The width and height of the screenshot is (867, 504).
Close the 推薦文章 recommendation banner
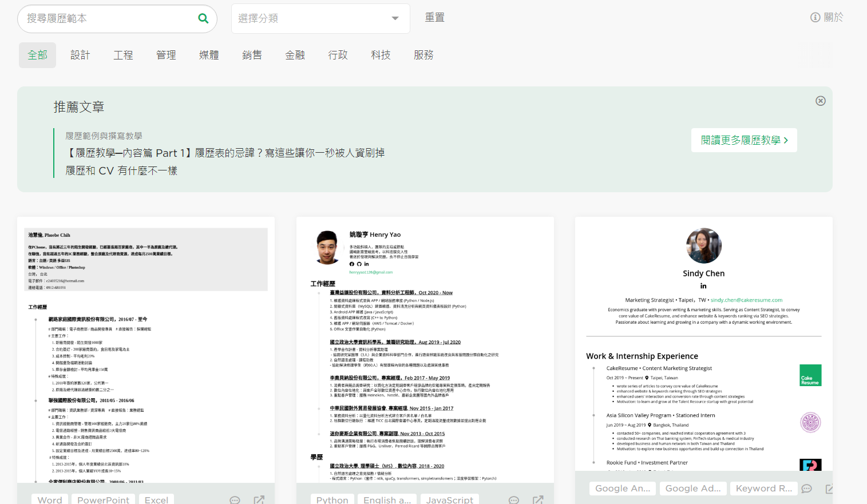click(x=820, y=101)
